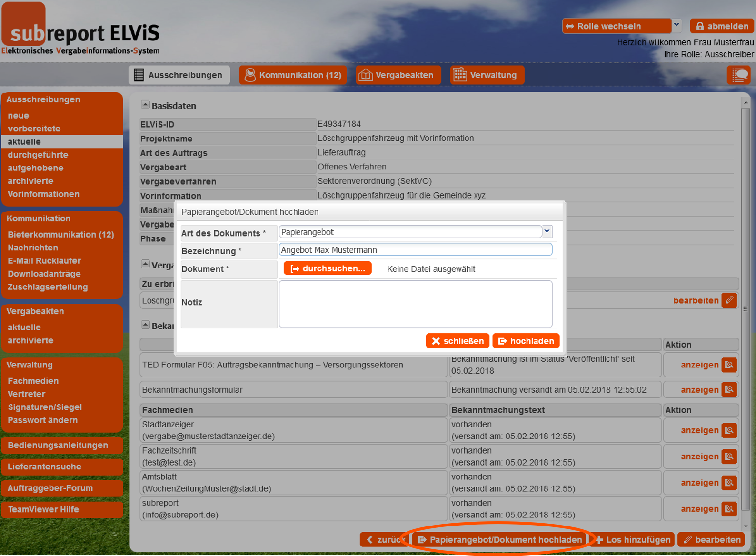Click magnifier icon for Stadtanzeiger row
Viewport: 756px width, 556px height.
click(x=729, y=430)
